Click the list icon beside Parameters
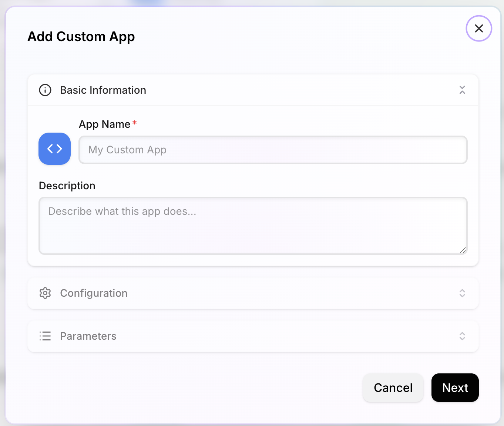The height and width of the screenshot is (426, 504). (45, 336)
